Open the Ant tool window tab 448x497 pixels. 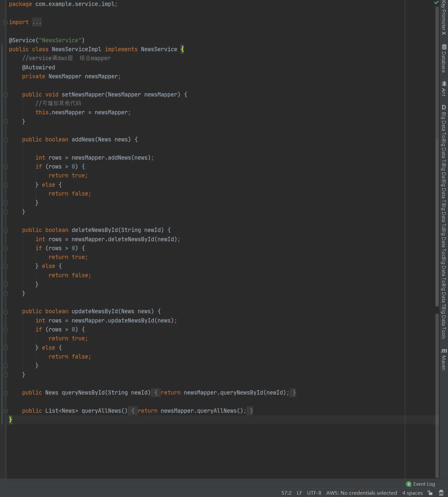(444, 89)
